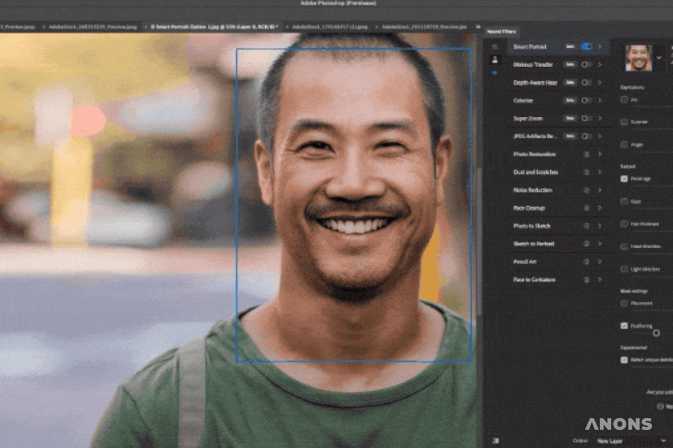This screenshot has width=673, height=448.
Task: Enable the Colorize filter toggle
Action: [586, 100]
